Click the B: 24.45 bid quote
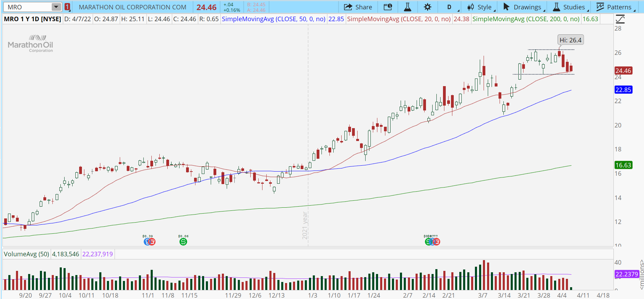Image resolution: width=644 pixels, height=299 pixels. click(x=256, y=5)
